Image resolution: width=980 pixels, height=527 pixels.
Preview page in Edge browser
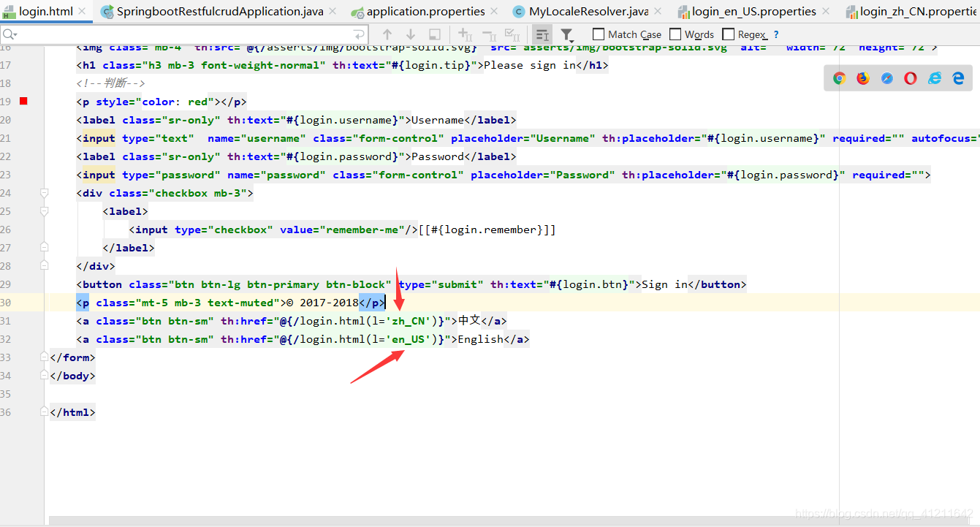pyautogui.click(x=958, y=78)
